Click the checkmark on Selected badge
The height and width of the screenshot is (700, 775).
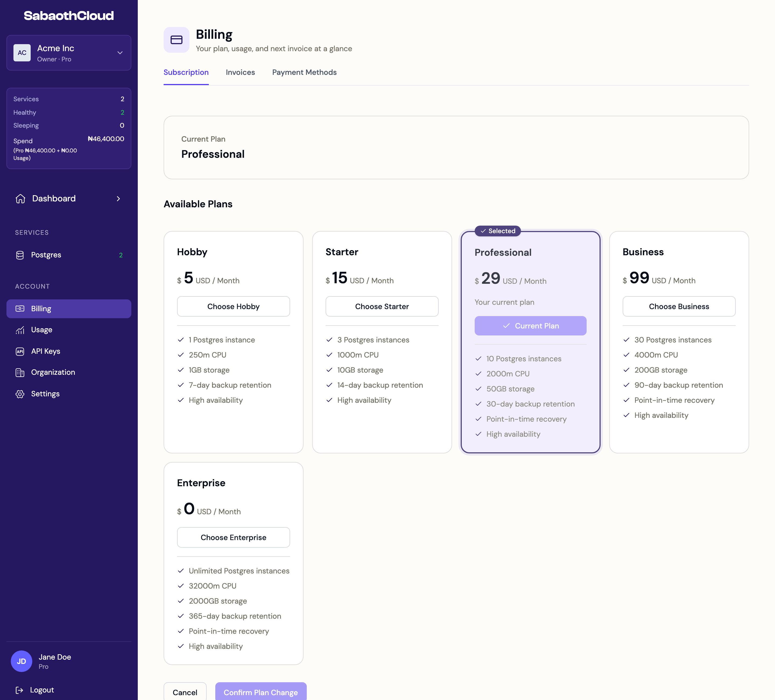483,231
